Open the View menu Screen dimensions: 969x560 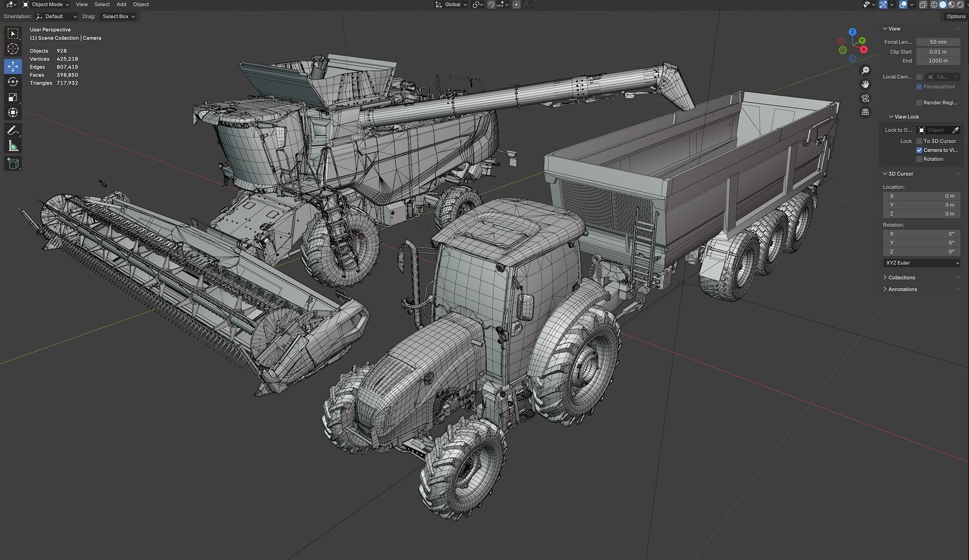[81, 5]
